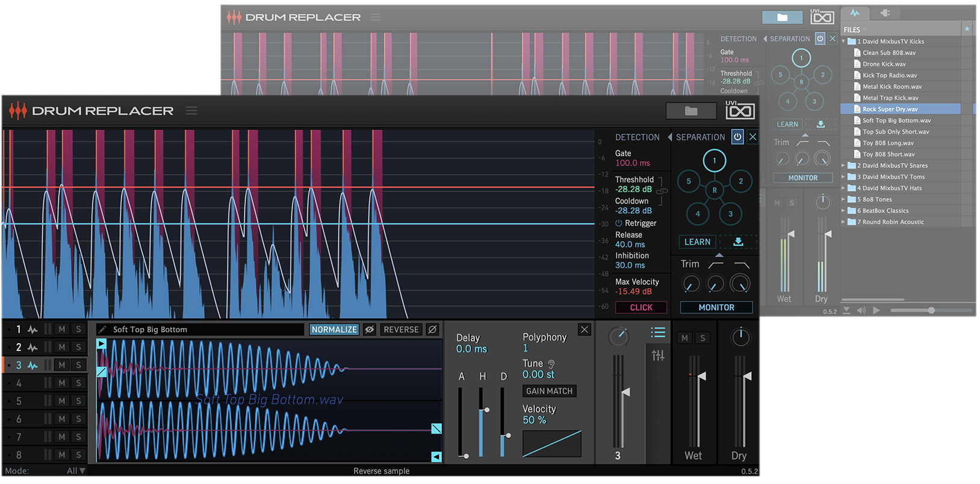
Task: Toggle Separation power in the front window
Action: click(737, 137)
